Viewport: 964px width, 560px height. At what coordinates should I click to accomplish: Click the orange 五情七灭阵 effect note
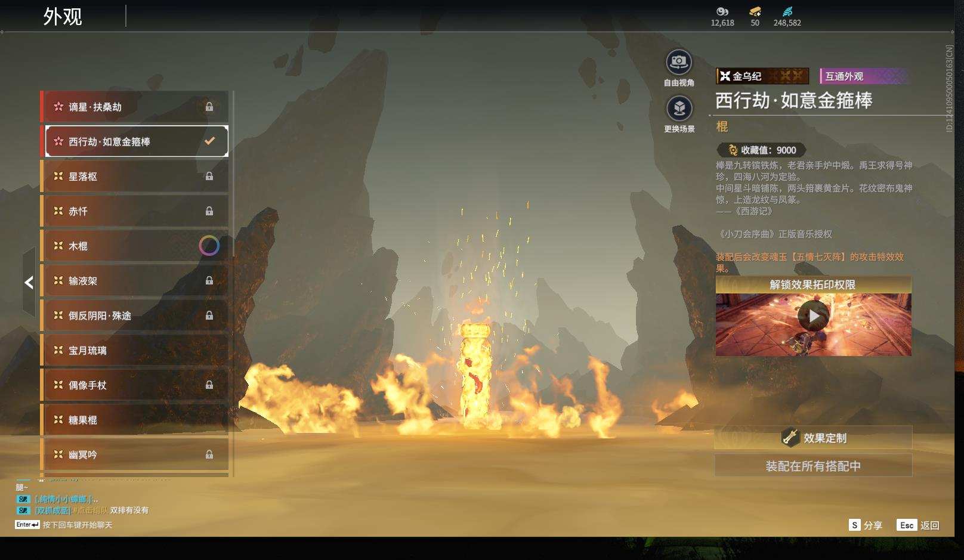click(810, 262)
